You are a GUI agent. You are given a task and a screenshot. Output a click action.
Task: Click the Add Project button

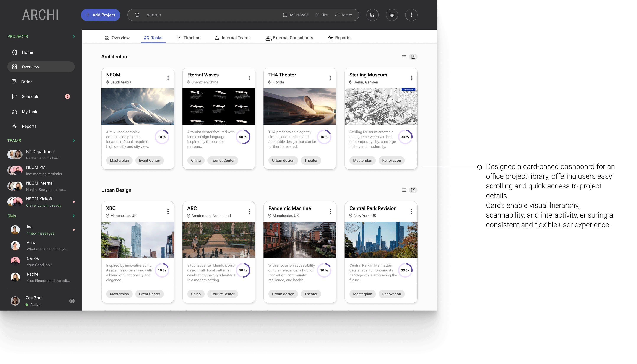point(101,15)
